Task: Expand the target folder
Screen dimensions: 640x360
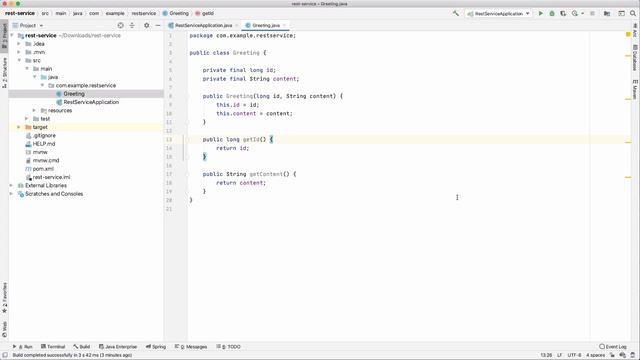Action: [x=19, y=127]
